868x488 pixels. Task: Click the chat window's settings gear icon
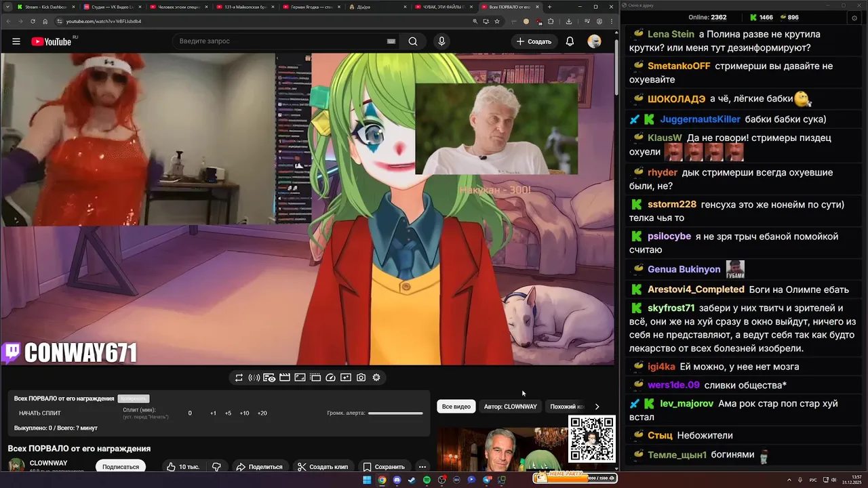click(x=854, y=18)
